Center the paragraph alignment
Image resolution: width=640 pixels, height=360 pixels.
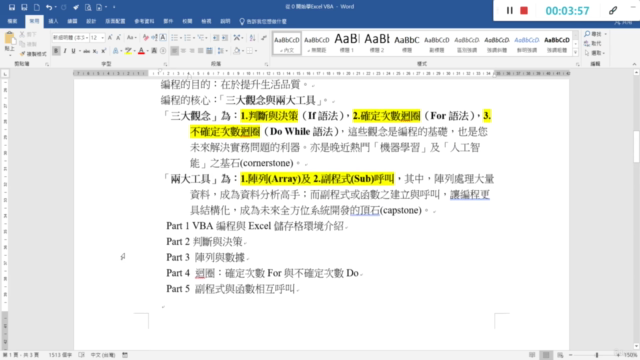[x=183, y=51]
